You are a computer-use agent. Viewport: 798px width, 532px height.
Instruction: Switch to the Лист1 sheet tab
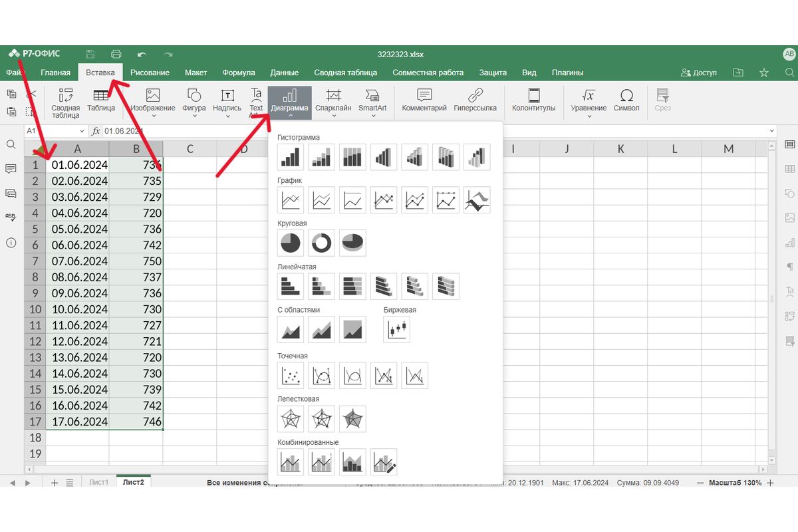click(98, 483)
